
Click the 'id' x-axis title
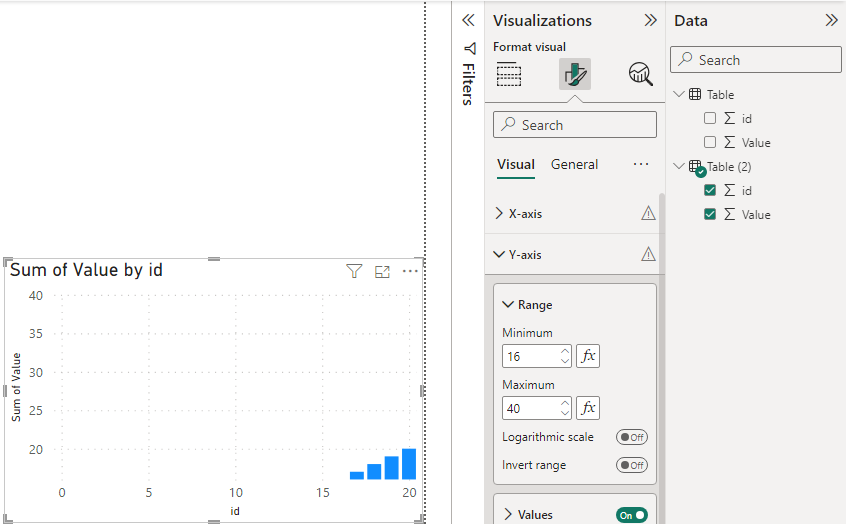[x=235, y=511]
